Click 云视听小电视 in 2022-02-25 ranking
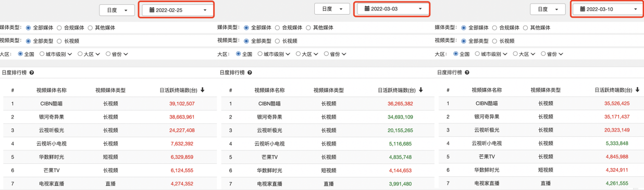 tap(51, 144)
